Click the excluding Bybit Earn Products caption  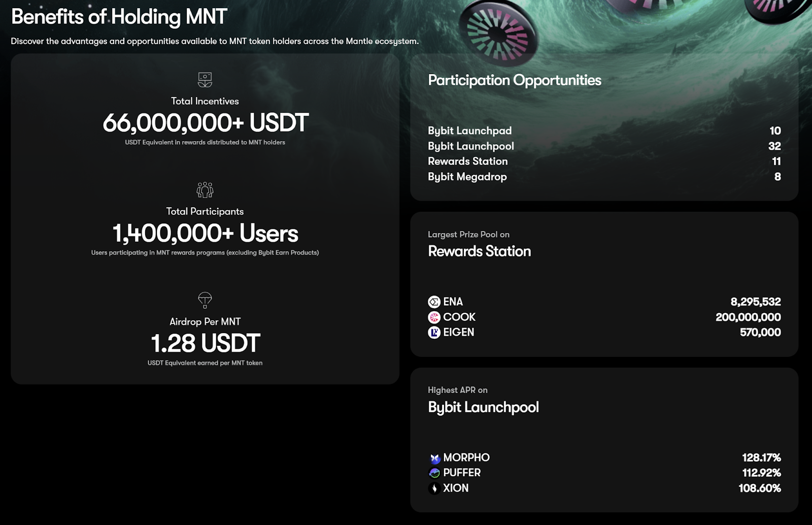click(205, 253)
